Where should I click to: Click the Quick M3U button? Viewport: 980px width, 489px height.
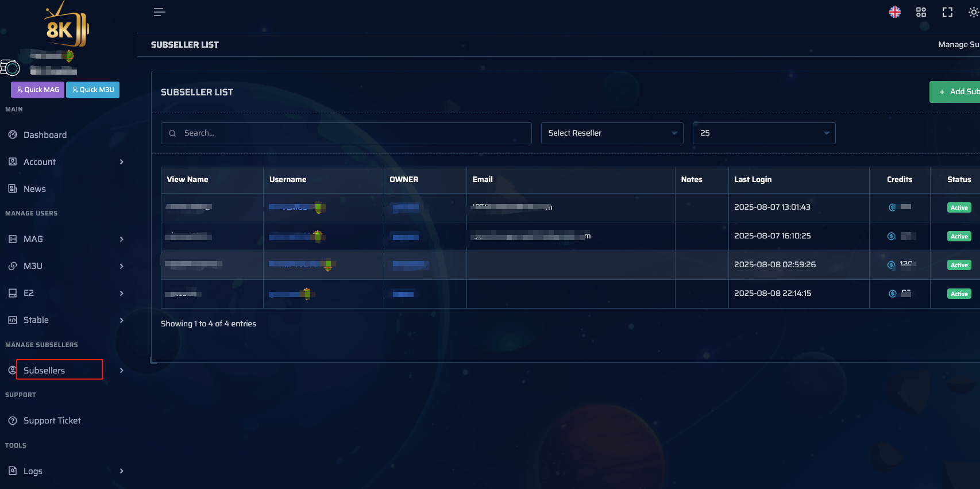tap(92, 90)
